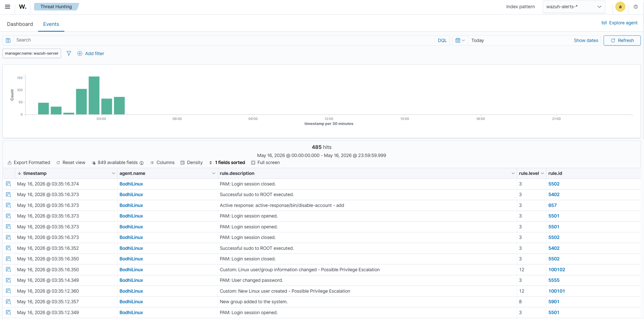Focus the Search query input field
The image size is (644, 325).
pyautogui.click(x=224, y=40)
